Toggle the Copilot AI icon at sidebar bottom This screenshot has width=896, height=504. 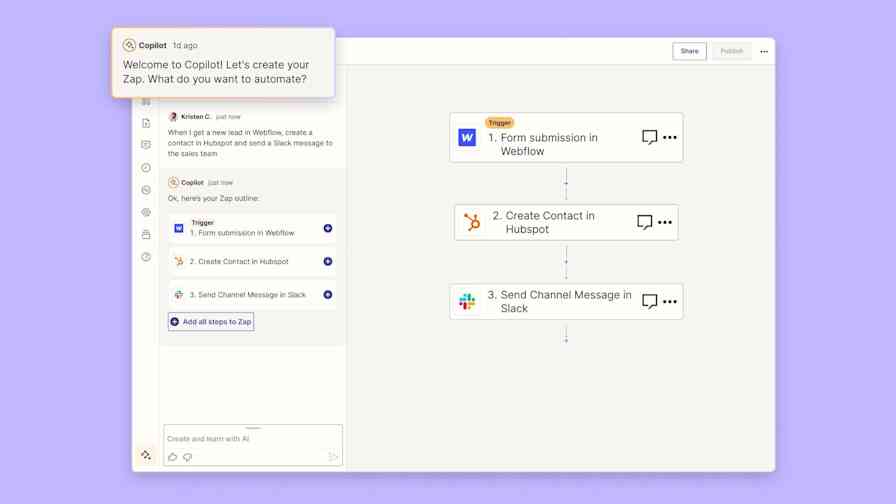click(146, 455)
